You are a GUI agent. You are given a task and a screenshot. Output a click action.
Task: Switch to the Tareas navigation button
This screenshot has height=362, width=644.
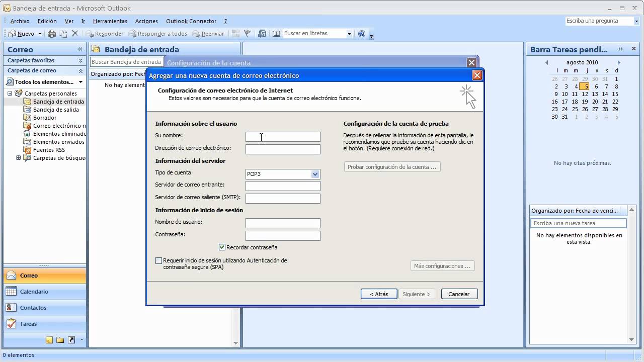[45, 324]
